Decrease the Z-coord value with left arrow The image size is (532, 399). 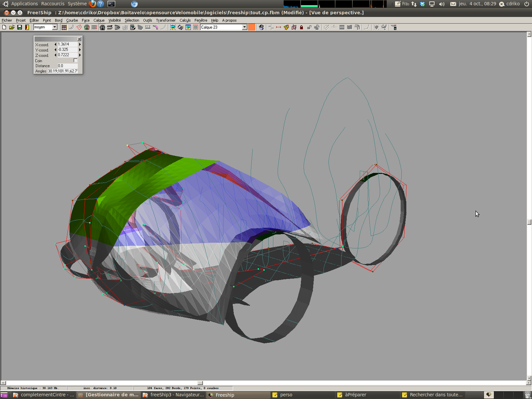[x=55, y=55]
